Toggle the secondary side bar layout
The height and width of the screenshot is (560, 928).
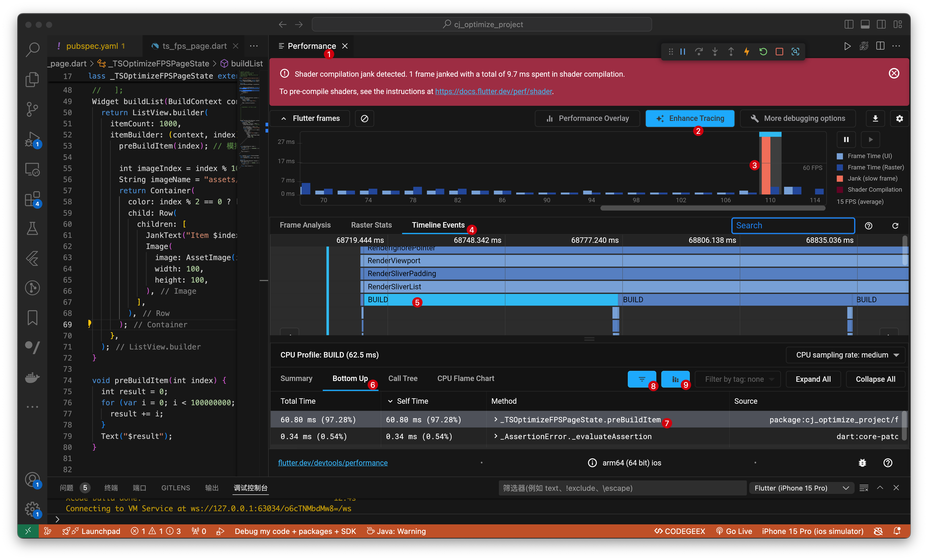[881, 25]
